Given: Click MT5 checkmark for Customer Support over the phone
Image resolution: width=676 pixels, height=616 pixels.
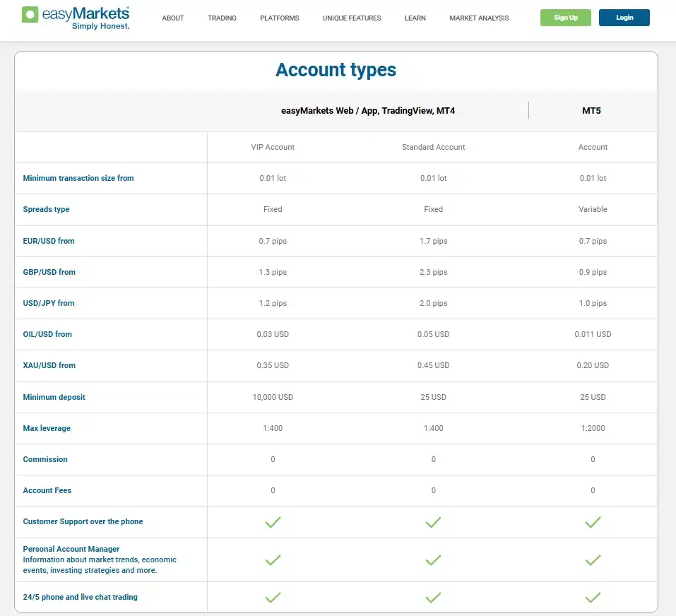Looking at the screenshot, I should [593, 522].
